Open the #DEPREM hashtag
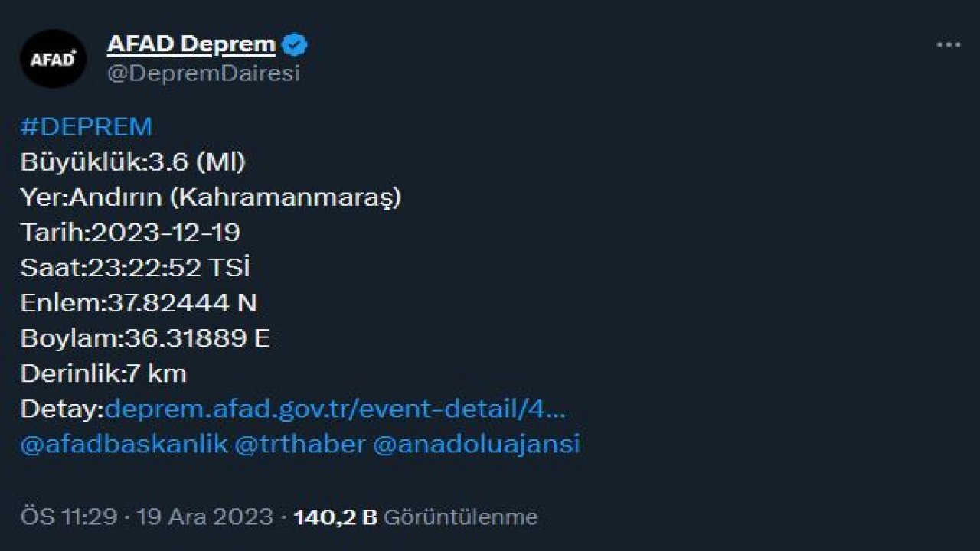The width and height of the screenshot is (980, 551). click(86, 127)
